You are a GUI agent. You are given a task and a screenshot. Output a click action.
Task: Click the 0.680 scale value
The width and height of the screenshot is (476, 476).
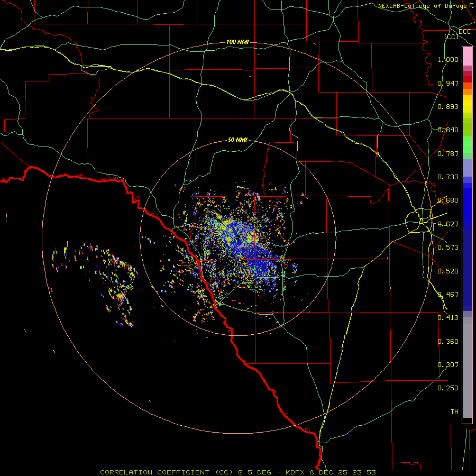448,200
